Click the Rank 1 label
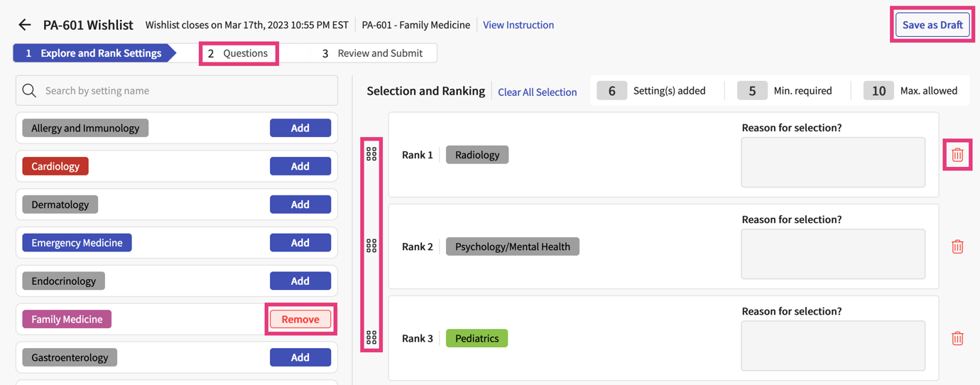 tap(418, 155)
